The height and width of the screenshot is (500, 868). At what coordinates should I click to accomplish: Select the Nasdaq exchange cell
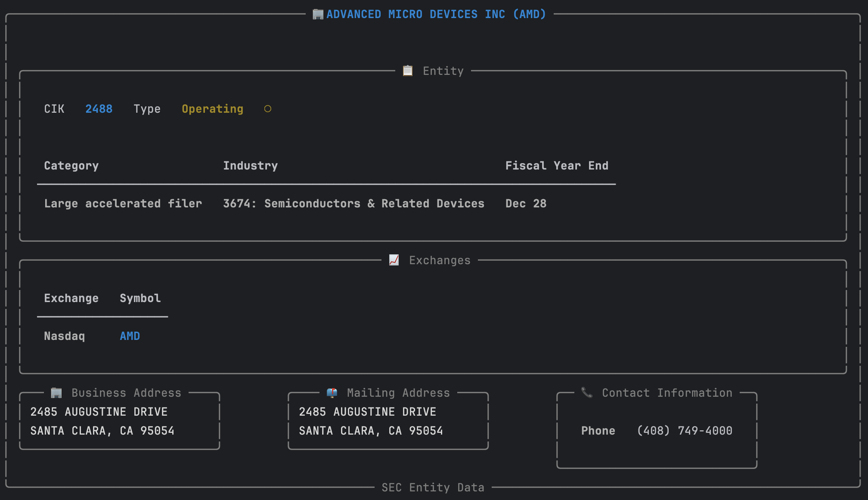(x=64, y=336)
